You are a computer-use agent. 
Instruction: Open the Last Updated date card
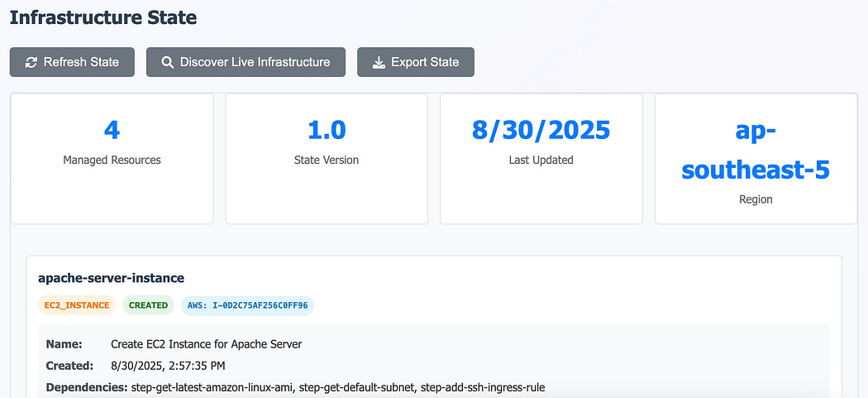tap(541, 159)
